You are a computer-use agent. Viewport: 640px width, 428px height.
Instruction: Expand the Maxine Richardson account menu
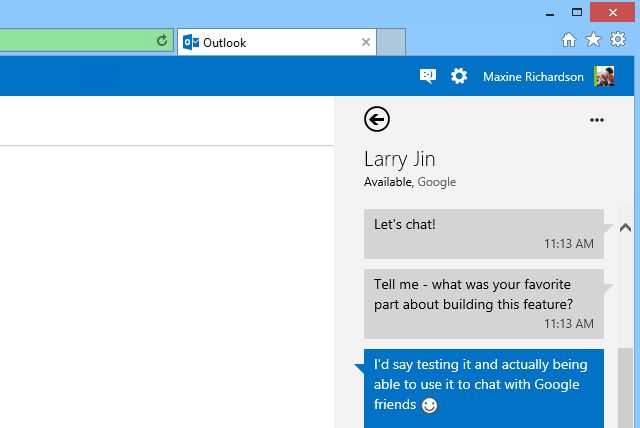(x=532, y=77)
